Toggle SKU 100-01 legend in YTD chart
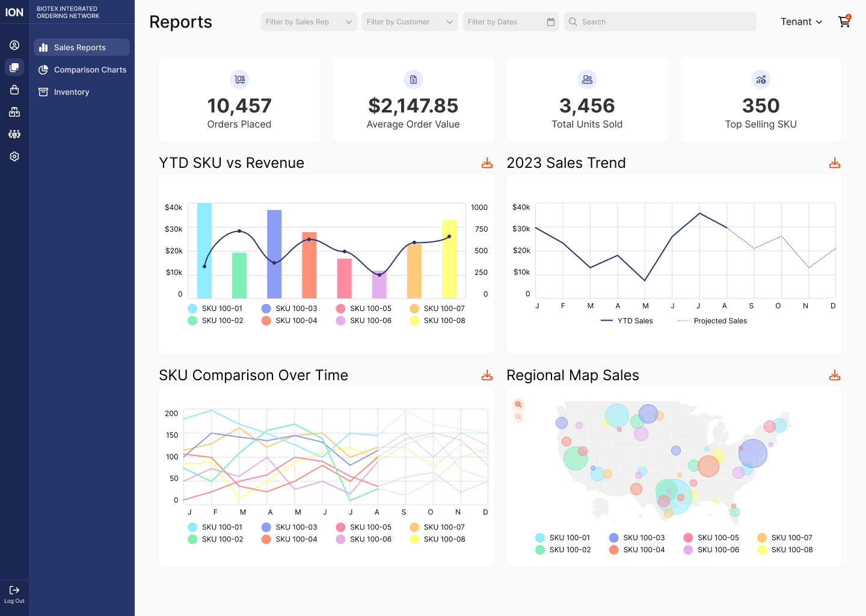This screenshot has height=616, width=866. point(215,309)
